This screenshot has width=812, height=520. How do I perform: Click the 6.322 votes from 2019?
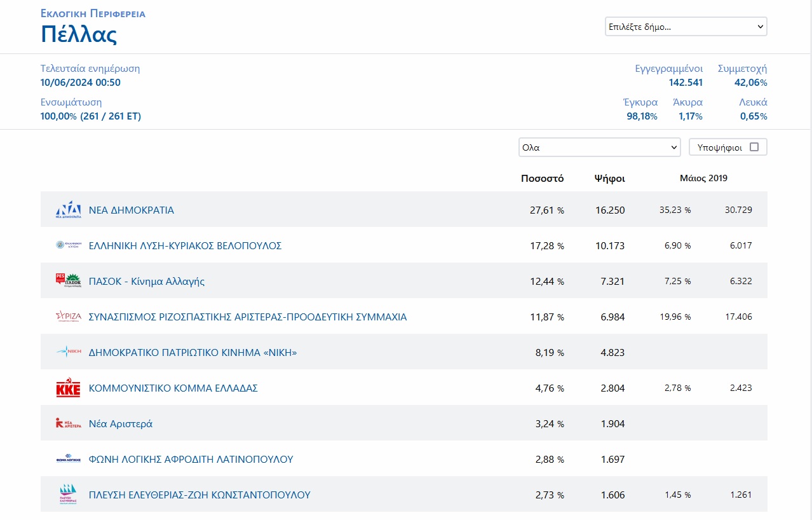point(741,281)
